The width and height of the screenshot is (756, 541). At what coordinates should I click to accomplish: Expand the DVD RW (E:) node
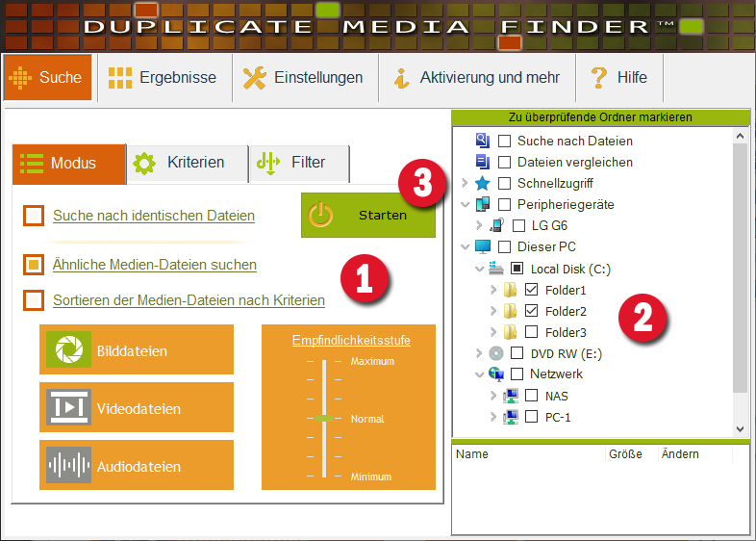[480, 353]
